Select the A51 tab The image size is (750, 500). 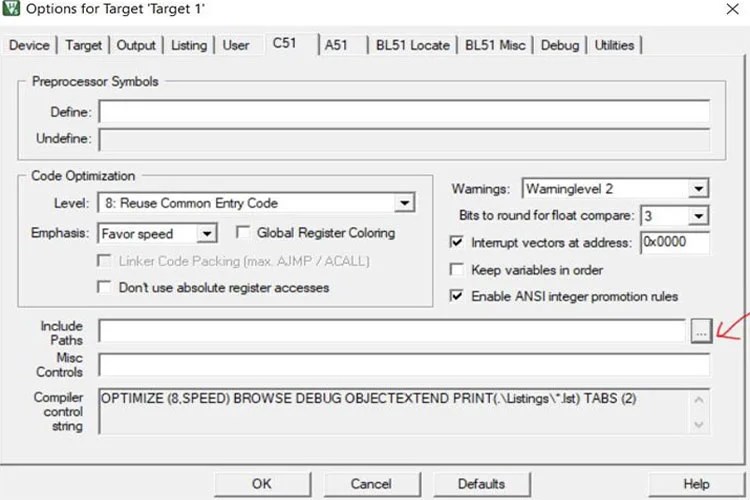point(342,45)
